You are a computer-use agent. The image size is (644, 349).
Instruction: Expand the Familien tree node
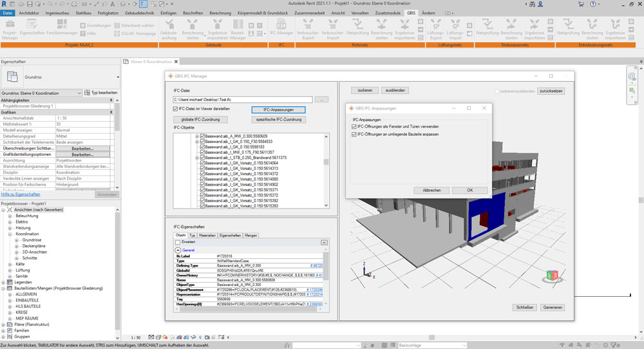pyautogui.click(x=3, y=330)
